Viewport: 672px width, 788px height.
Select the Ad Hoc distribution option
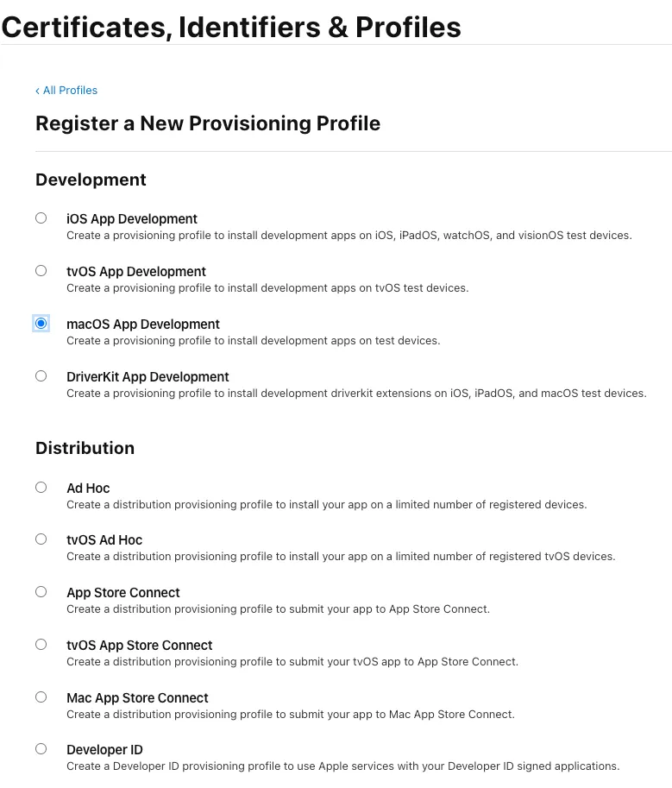point(41,487)
